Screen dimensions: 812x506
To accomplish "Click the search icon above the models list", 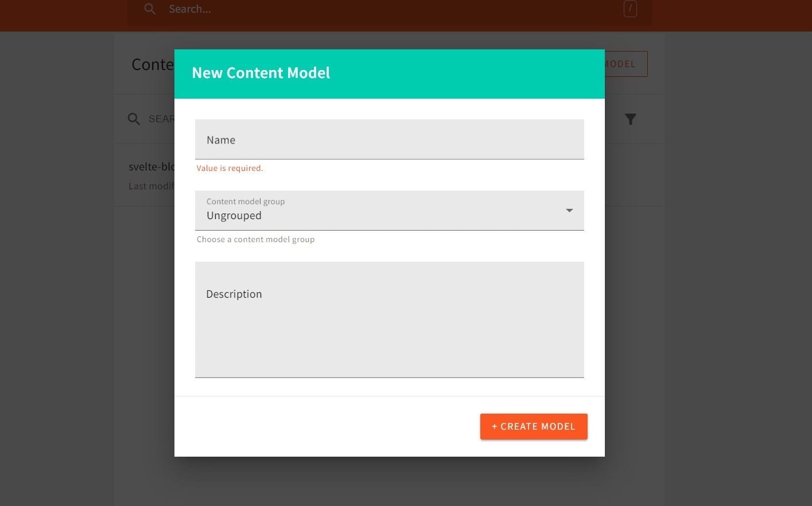I will coord(134,119).
